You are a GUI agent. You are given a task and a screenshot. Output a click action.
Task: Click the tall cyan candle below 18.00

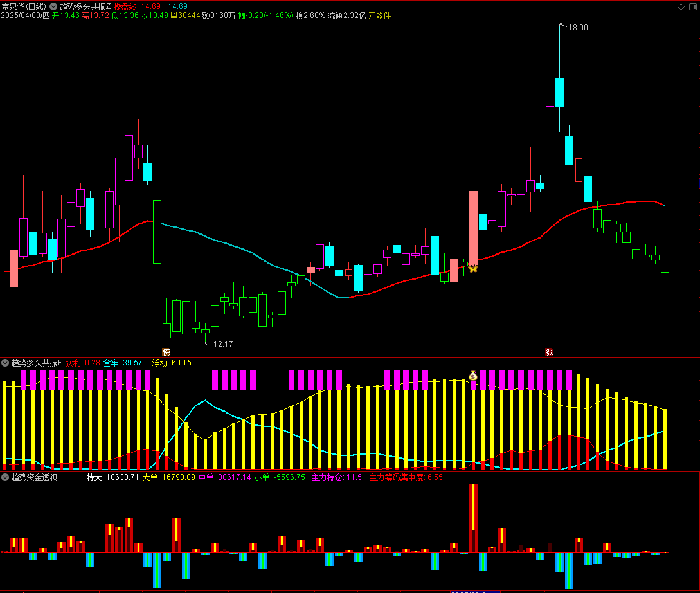pos(559,93)
